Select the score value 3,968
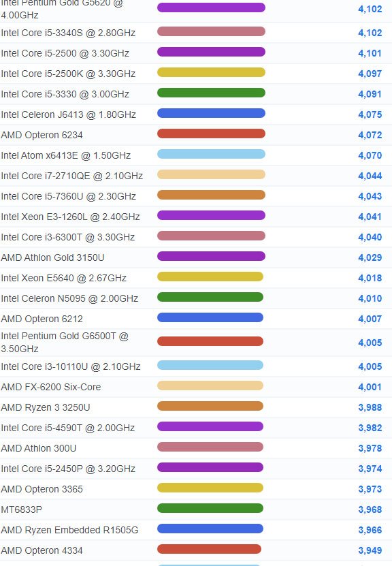 tap(370, 509)
